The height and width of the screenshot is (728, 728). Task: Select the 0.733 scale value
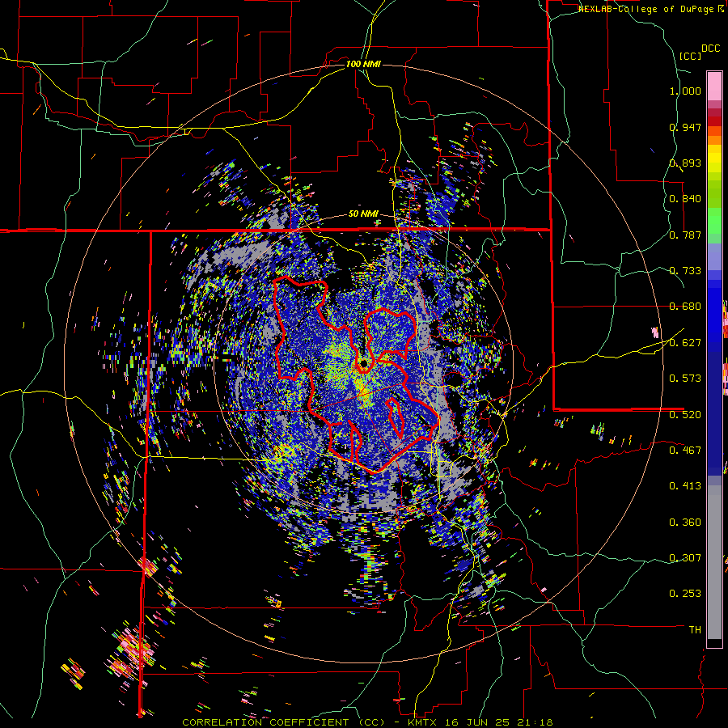pos(685,271)
